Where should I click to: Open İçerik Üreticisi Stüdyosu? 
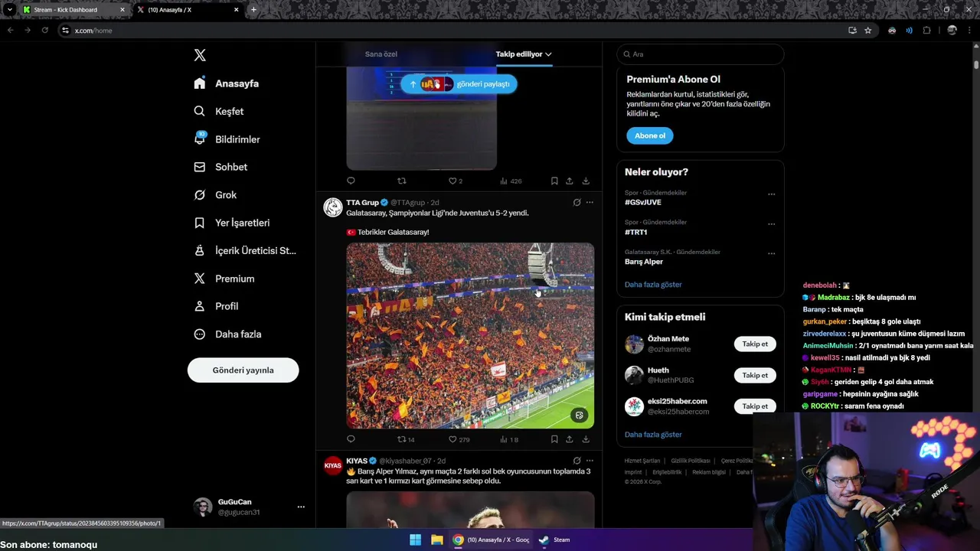245,251
